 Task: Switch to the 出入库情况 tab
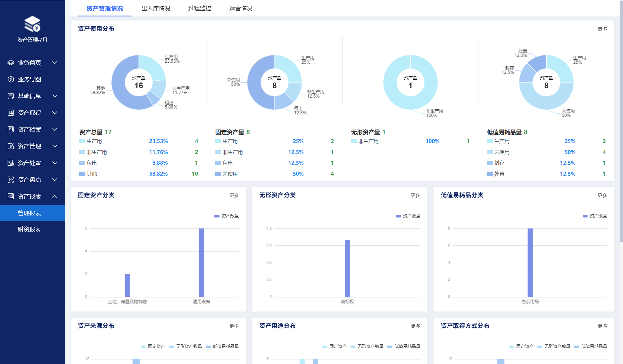(156, 8)
